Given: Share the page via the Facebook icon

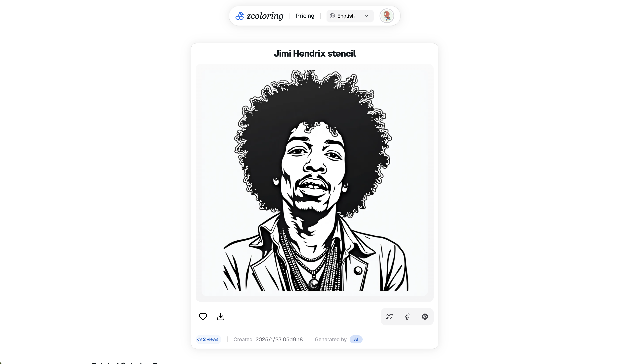Looking at the screenshot, I should point(407,317).
